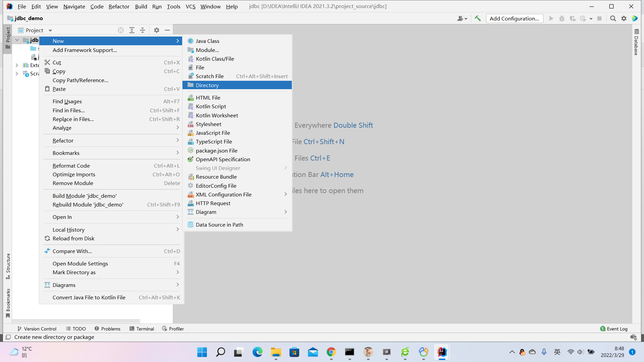Click Select Opened File target icon
The height and width of the screenshot is (362, 644).
(121, 30)
